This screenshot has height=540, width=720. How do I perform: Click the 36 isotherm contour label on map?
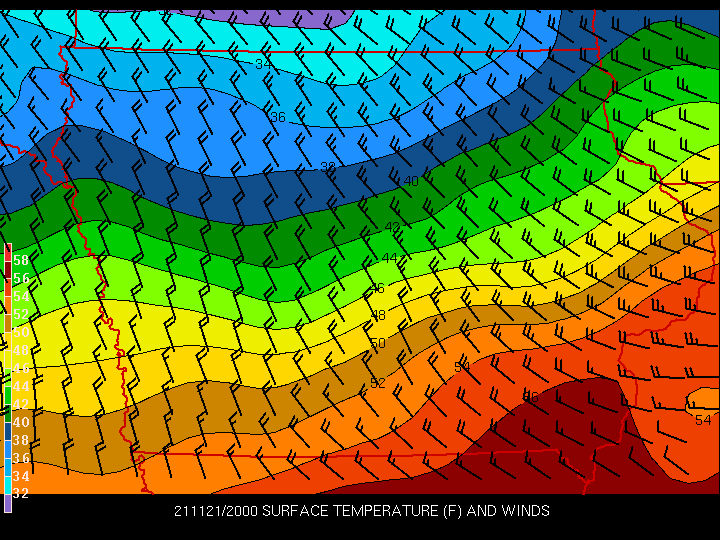click(x=278, y=117)
